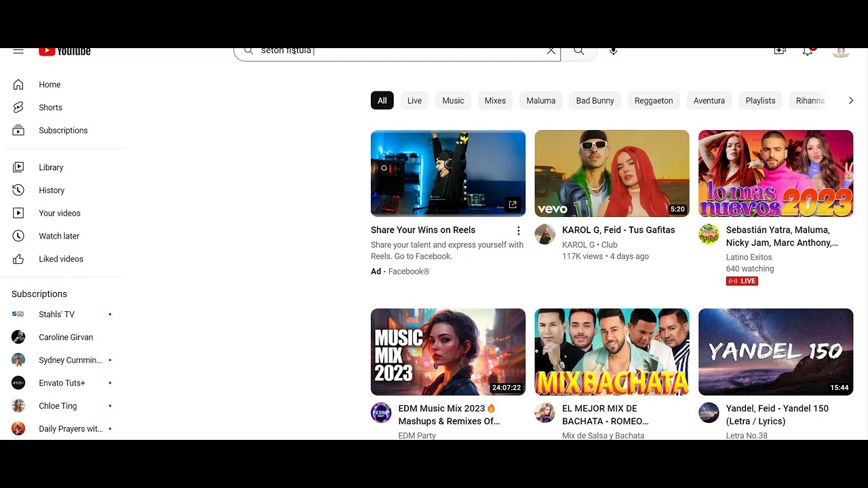Open Subscriptions from the sidebar
The height and width of the screenshot is (488, 868).
(x=63, y=131)
